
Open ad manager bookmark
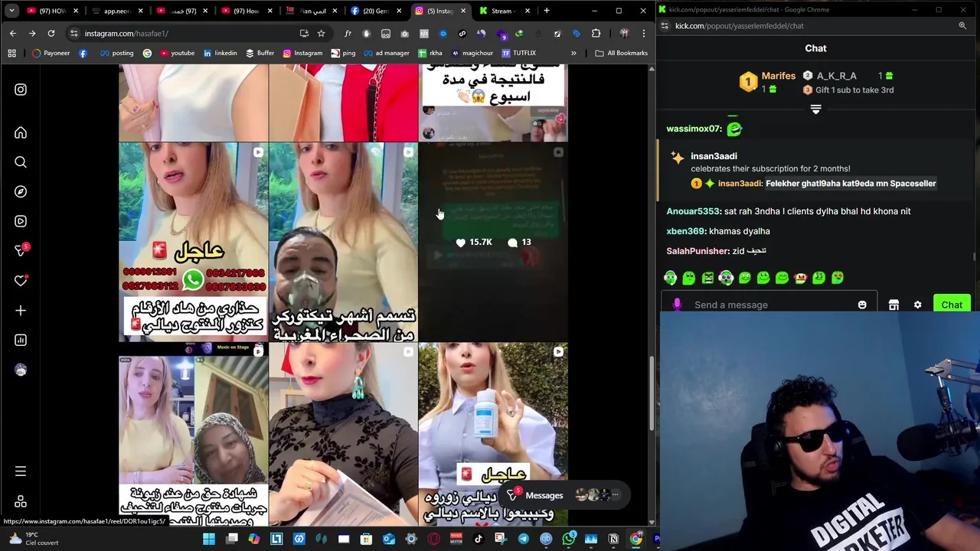coord(385,53)
